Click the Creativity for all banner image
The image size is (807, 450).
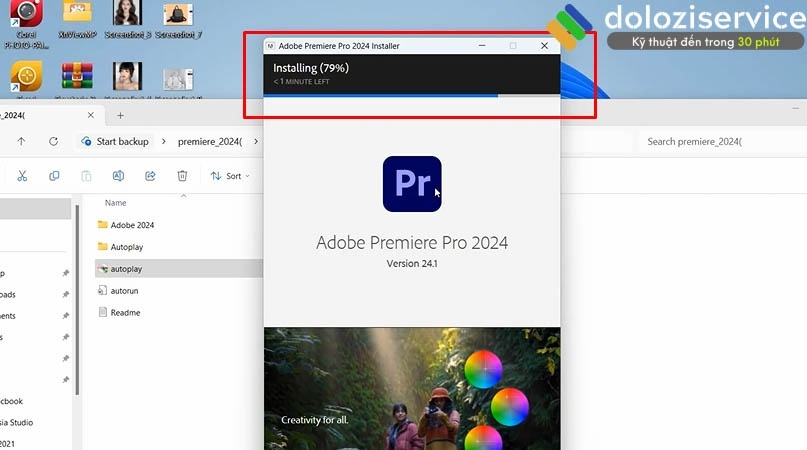412,389
